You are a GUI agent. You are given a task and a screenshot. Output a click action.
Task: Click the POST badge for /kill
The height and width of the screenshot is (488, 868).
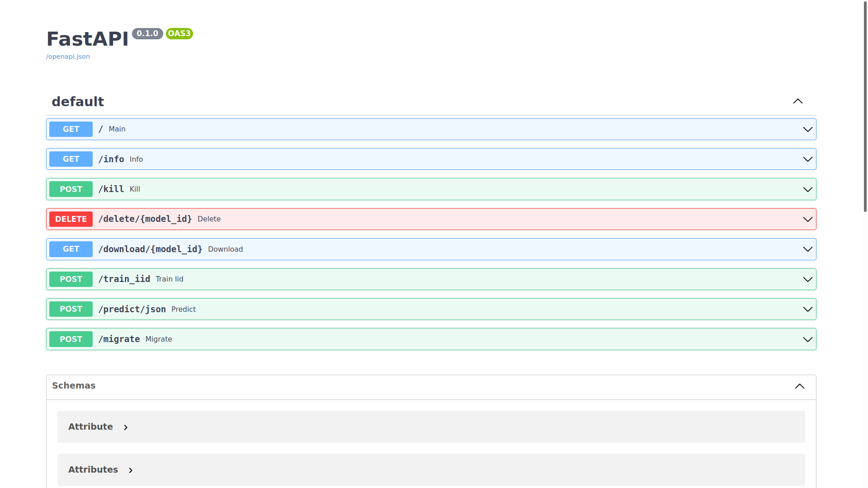[71, 189]
